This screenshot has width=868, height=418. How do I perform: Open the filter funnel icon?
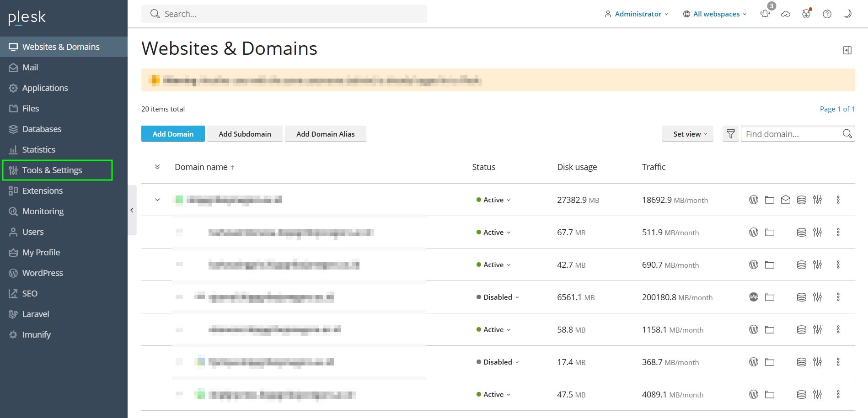click(x=730, y=134)
